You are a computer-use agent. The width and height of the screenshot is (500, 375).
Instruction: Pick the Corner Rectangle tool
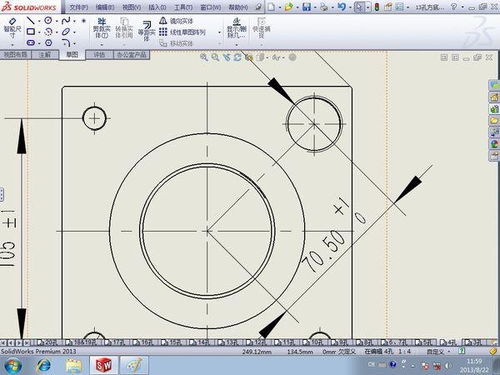[31, 32]
